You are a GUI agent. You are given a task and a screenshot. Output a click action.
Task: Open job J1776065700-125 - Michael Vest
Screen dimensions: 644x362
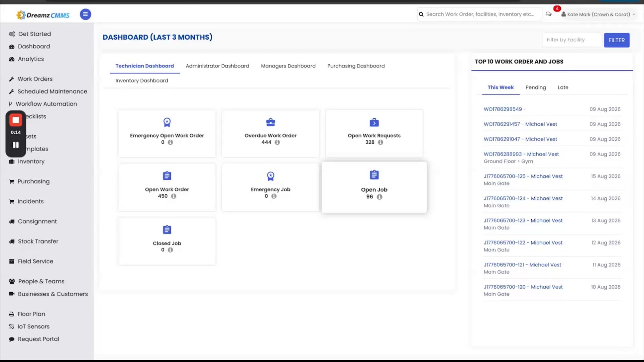pos(523,176)
